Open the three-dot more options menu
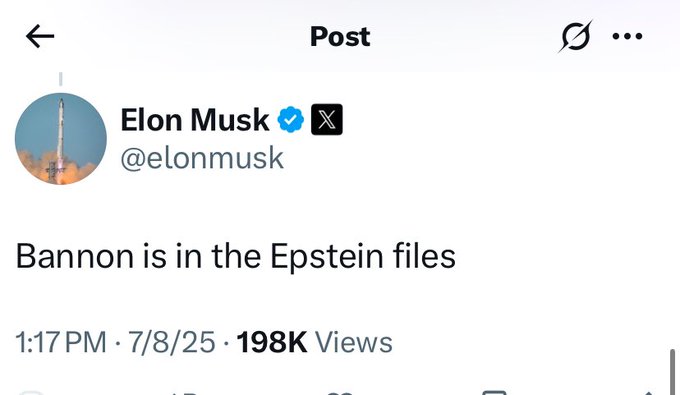This screenshot has width=680, height=395. [627, 36]
